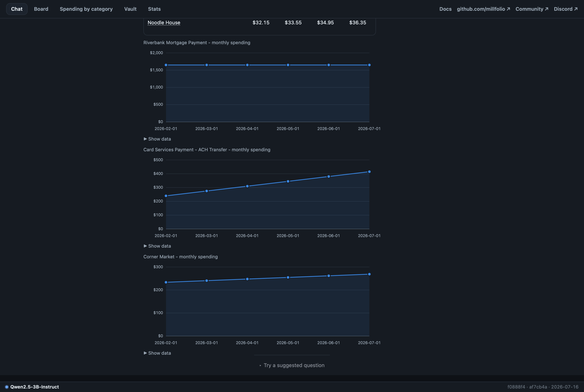Click the $300 top axis label on Corner Market chart

click(158, 267)
